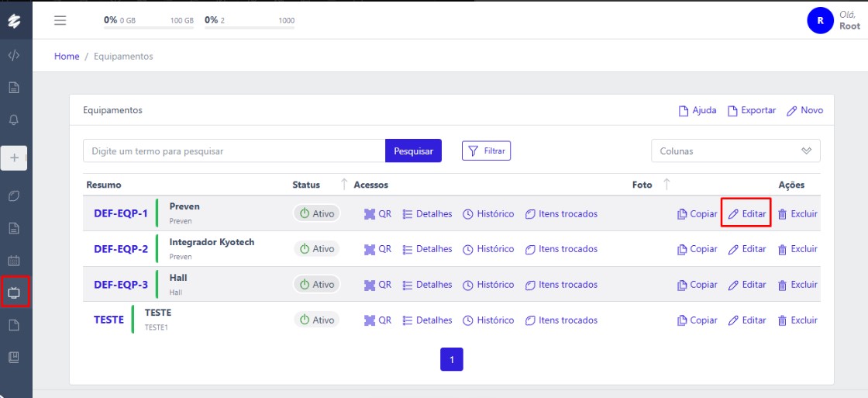This screenshot has width=868, height=398.
Task: Toggle Ativo status for DEF-EQP-3
Action: click(316, 285)
